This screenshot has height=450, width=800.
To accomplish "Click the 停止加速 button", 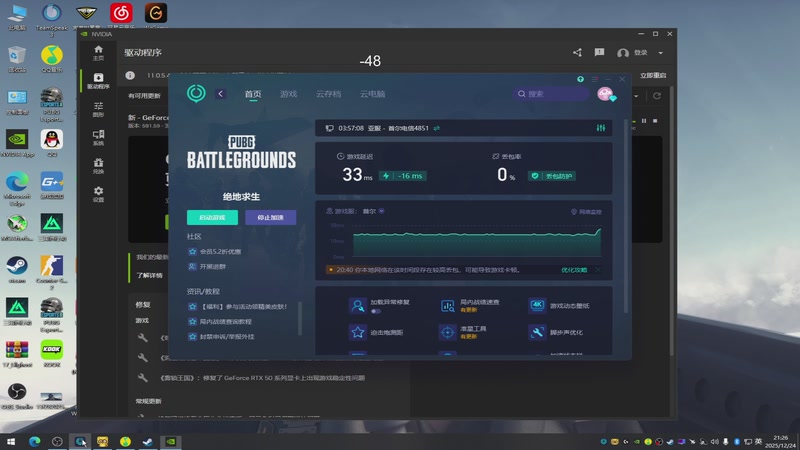I will (x=270, y=217).
